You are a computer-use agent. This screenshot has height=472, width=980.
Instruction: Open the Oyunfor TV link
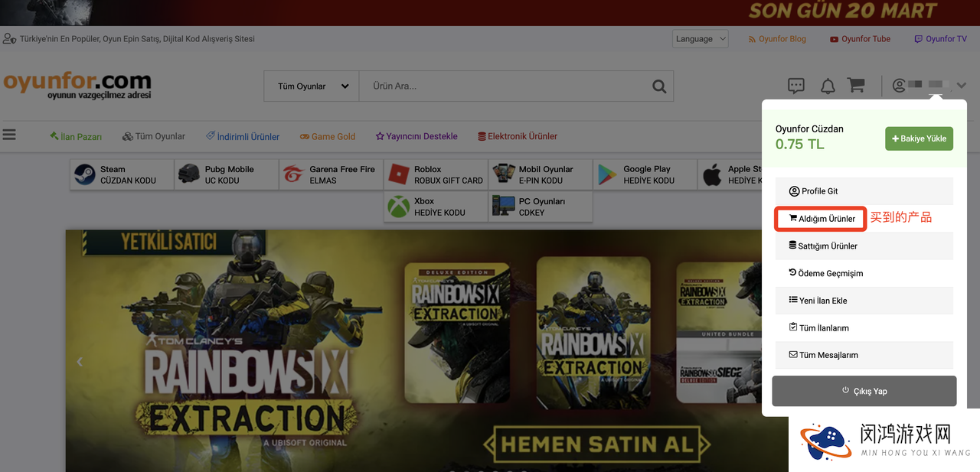(x=940, y=39)
